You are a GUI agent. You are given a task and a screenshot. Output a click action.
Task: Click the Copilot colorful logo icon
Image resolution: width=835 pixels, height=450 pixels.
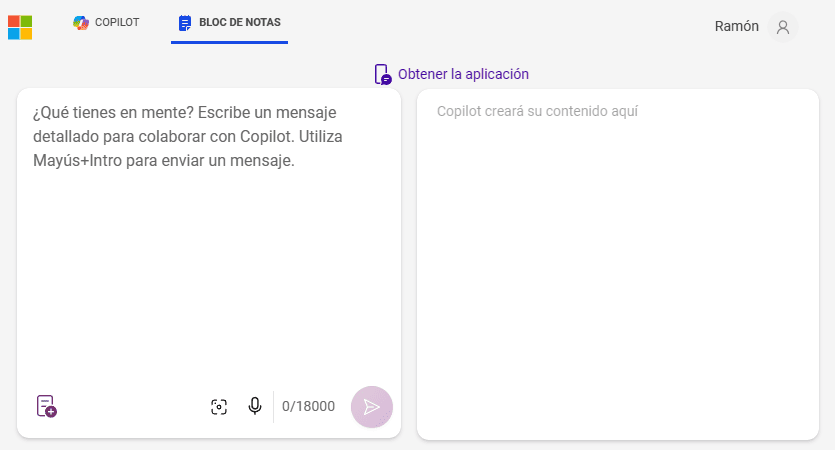coord(81,22)
